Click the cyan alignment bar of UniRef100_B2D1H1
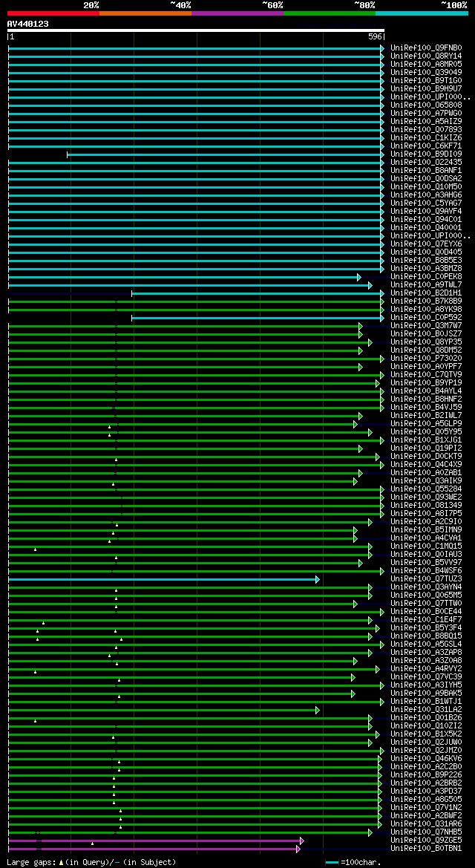Screen dimensions: 475x868 [257, 293]
